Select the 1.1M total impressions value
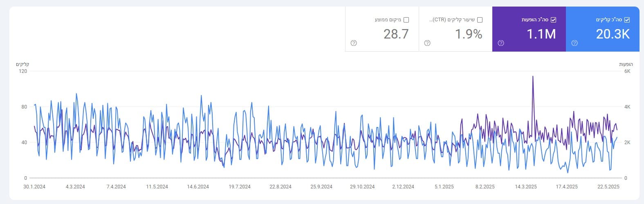644x204 pixels. tap(541, 34)
